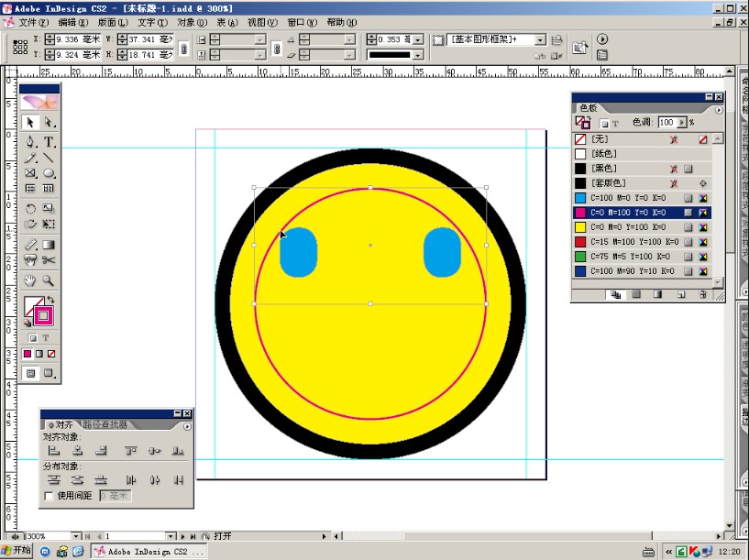Open the 对象(O) menu
The image size is (749, 560).
(192, 22)
